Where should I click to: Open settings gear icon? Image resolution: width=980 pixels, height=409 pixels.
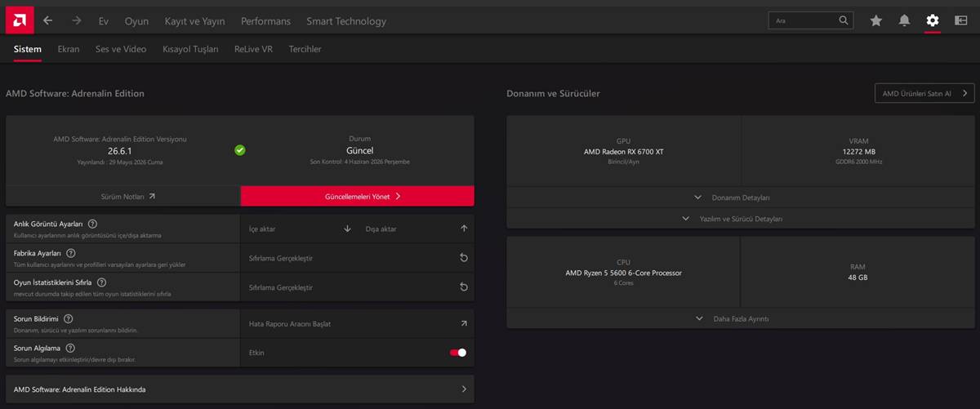pyautogui.click(x=932, y=20)
